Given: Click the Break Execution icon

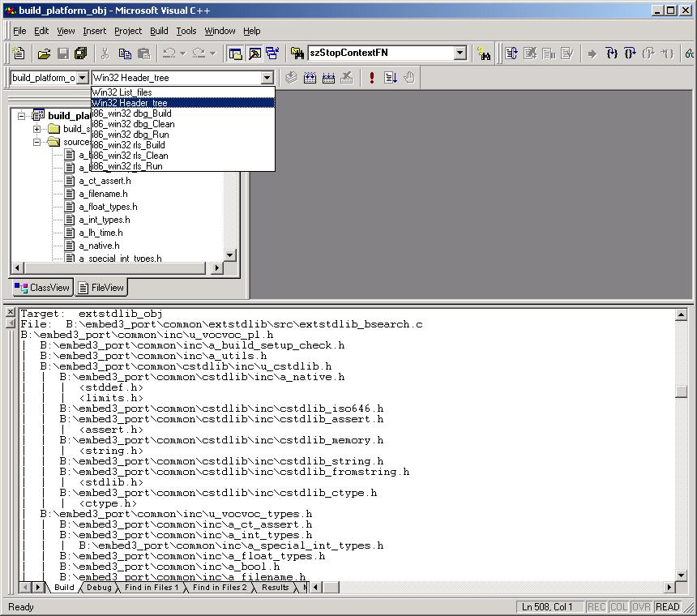Looking at the screenshot, I should tap(549, 53).
